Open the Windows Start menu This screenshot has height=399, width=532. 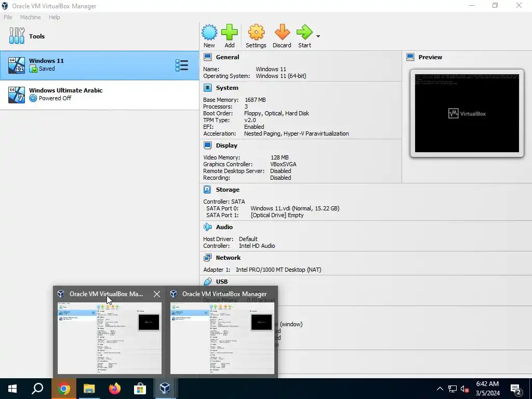12,389
